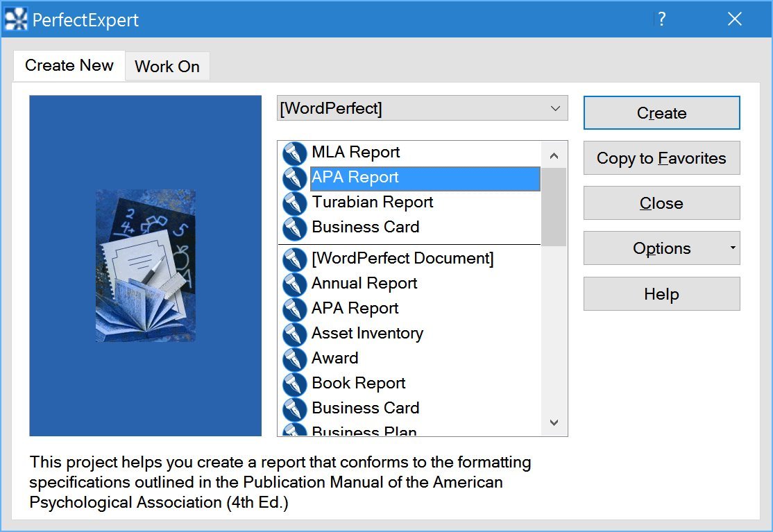Screen dimensions: 773x532
Task: Select the Asset Inventory project name
Action: (x=367, y=334)
